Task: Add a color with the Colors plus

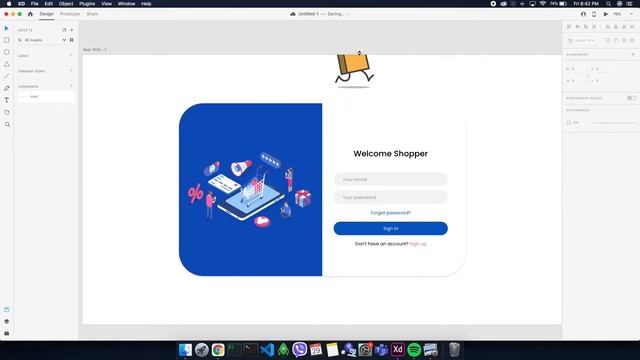Action: pos(71,56)
